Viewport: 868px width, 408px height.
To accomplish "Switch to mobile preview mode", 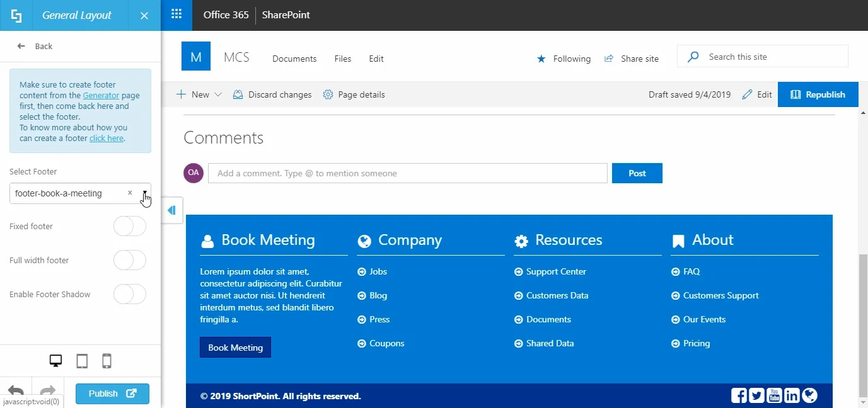I will 106,360.
